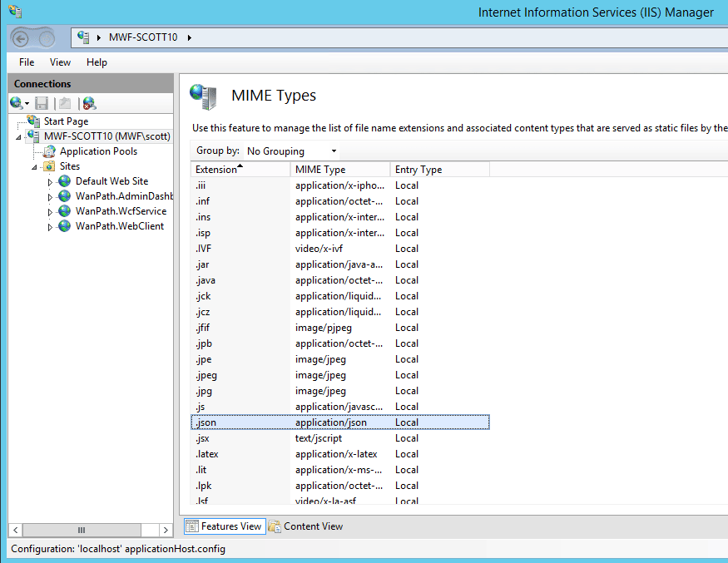Click the Delete Connection icon
The image size is (728, 563).
click(x=89, y=103)
